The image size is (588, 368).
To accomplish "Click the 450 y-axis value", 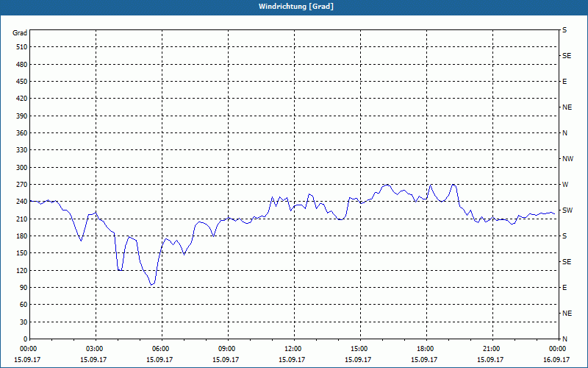I will click(22, 82).
